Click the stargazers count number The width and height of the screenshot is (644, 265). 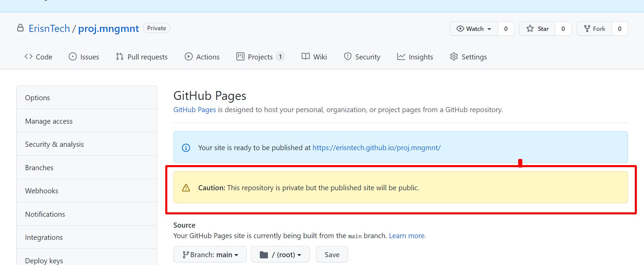point(563,29)
